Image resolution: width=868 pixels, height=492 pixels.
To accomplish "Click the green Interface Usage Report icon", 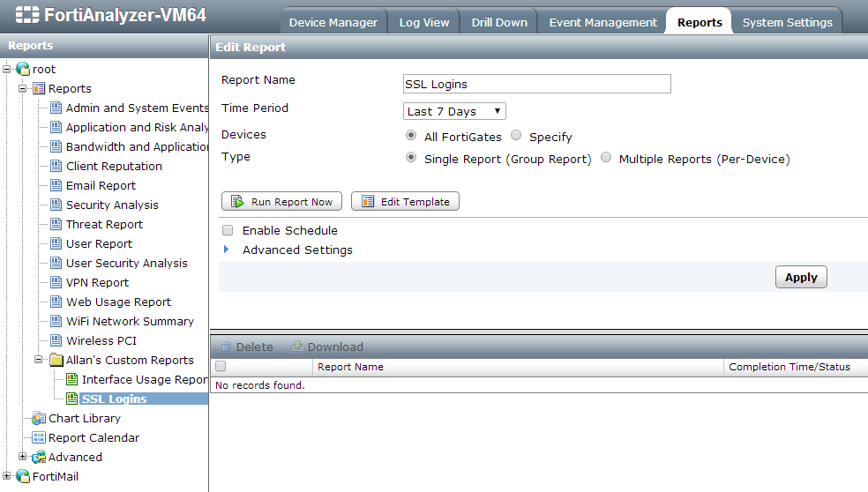I will [72, 379].
